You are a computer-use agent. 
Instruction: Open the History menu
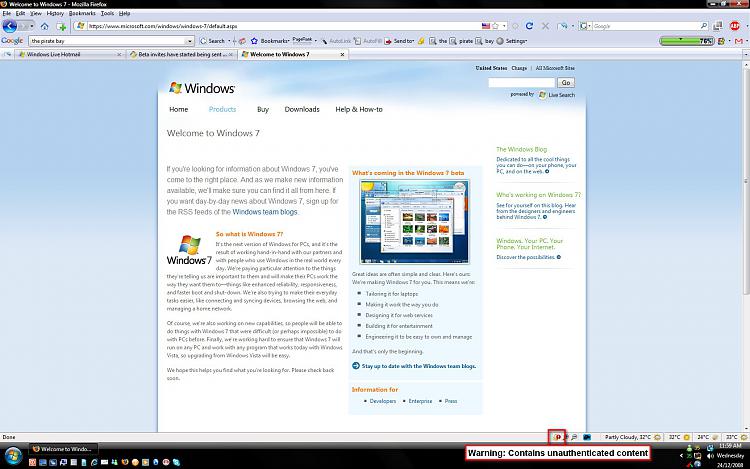(x=55, y=13)
